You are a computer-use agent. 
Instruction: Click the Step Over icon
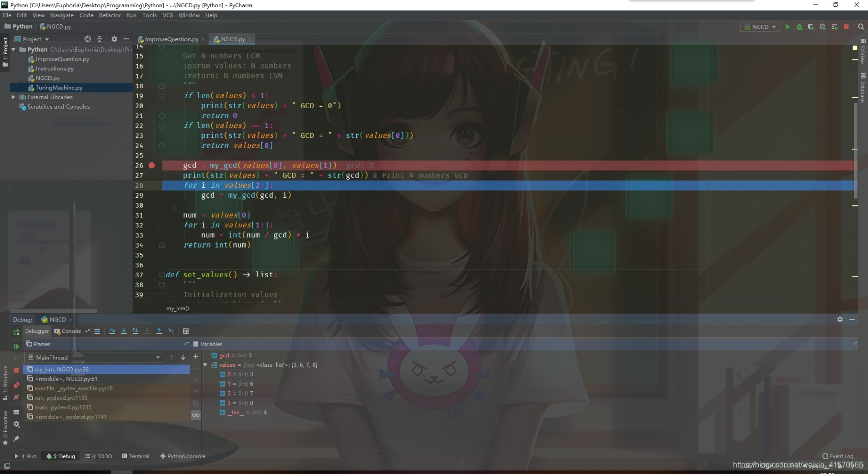pos(112,331)
